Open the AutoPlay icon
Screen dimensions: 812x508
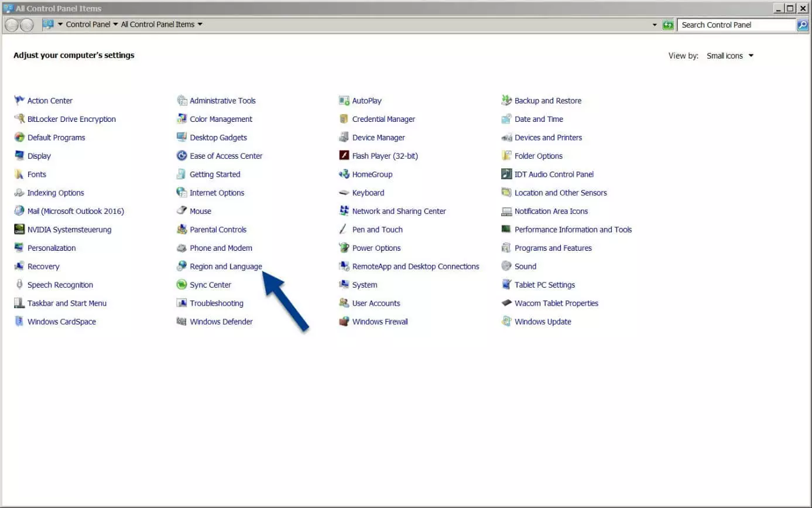344,101
